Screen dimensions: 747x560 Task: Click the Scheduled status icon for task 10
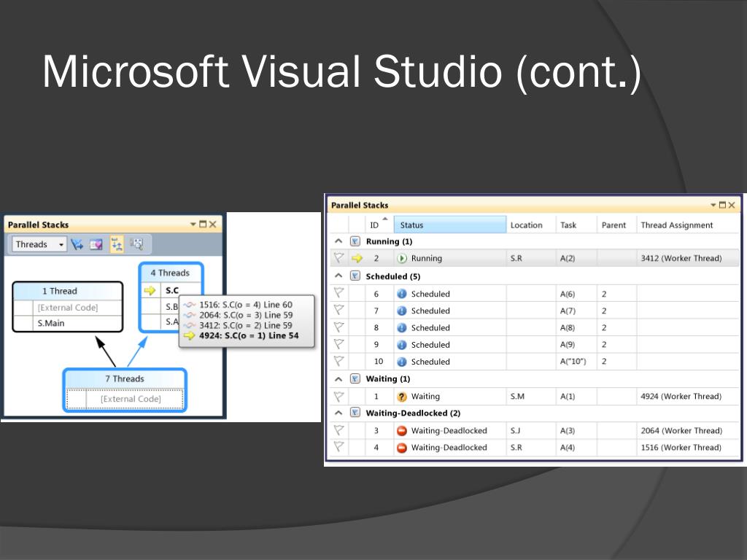[402, 362]
